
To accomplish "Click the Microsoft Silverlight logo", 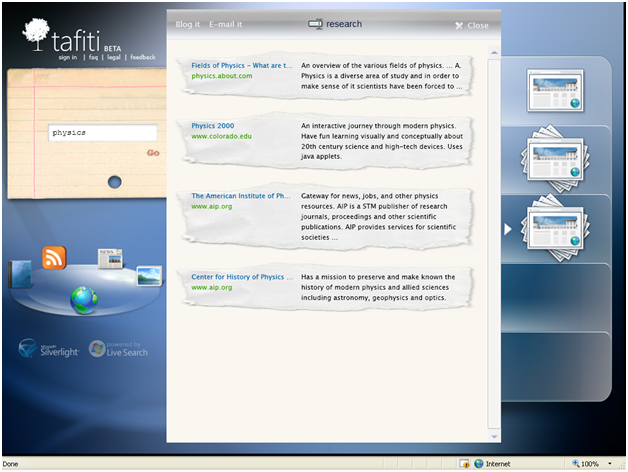I will tap(49, 349).
